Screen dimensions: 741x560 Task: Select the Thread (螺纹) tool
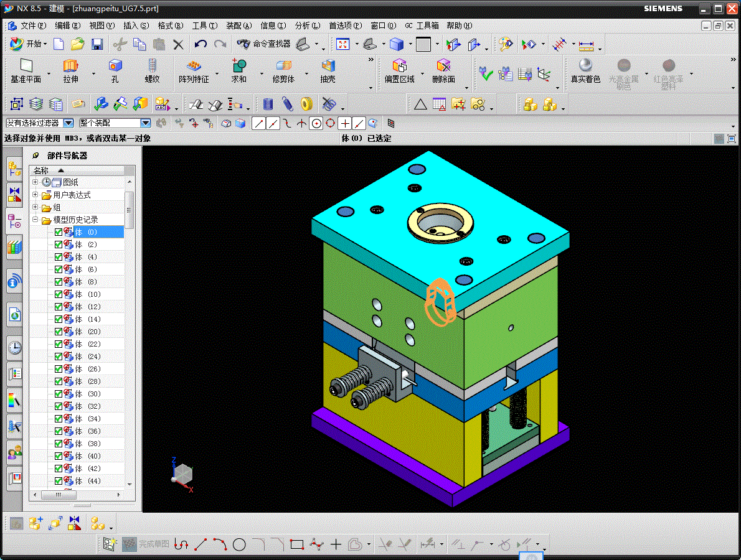(x=152, y=72)
